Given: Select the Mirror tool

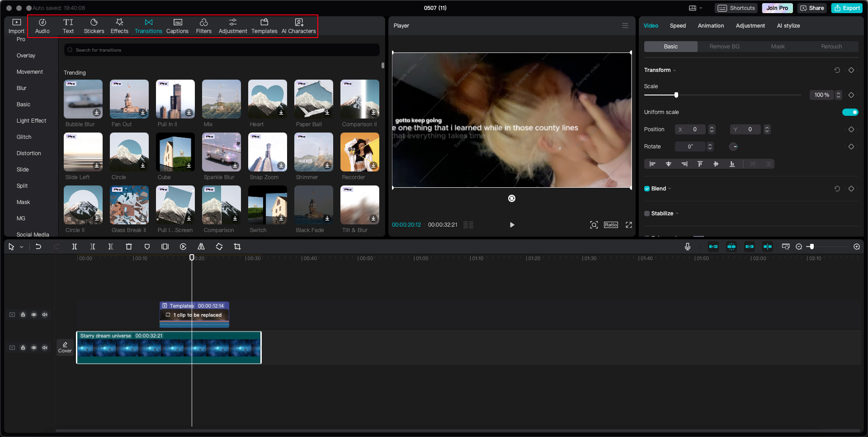Looking at the screenshot, I should click(201, 247).
